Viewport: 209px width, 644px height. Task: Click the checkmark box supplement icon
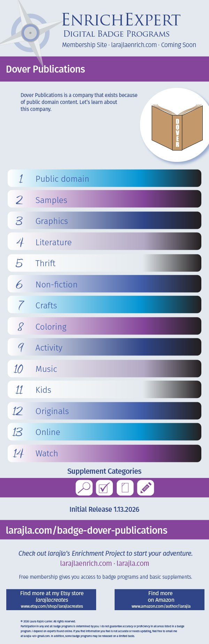point(104,488)
